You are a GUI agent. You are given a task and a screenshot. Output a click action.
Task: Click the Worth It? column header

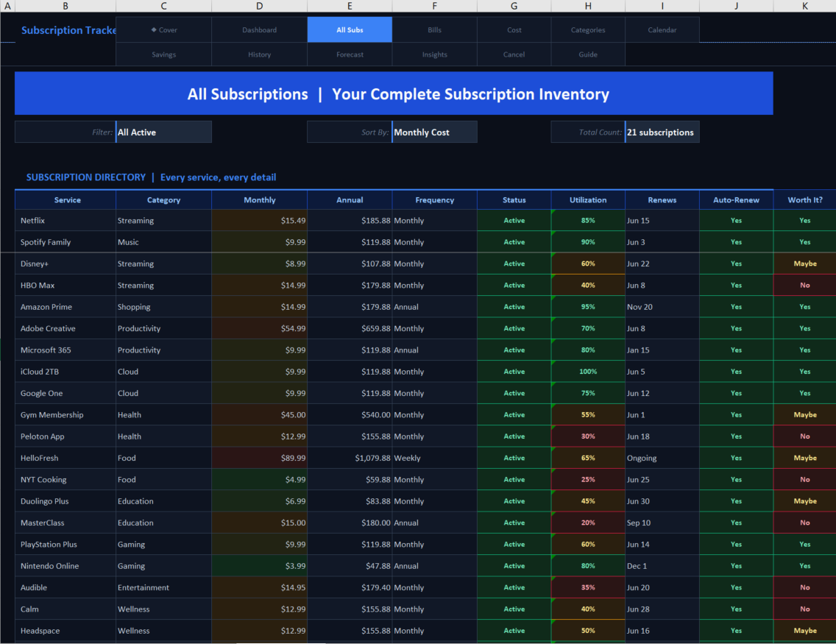click(x=805, y=200)
